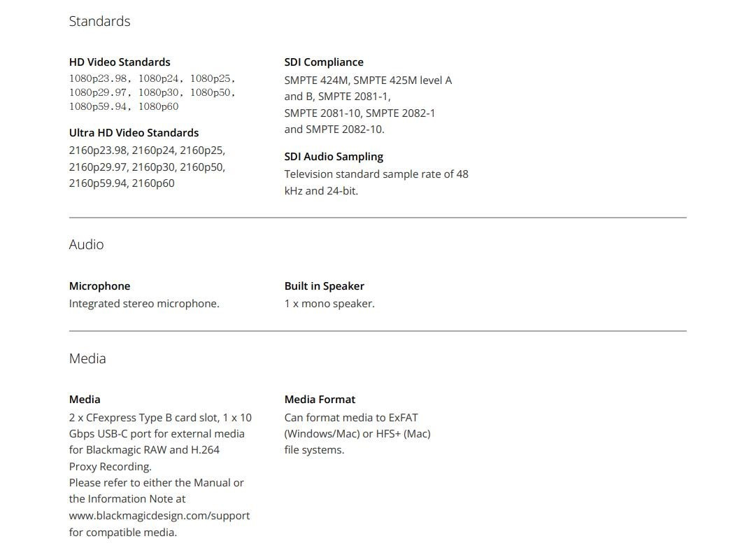The height and width of the screenshot is (548, 756).
Task: Select the Ultra HD Video Standards heading
Action: [134, 133]
